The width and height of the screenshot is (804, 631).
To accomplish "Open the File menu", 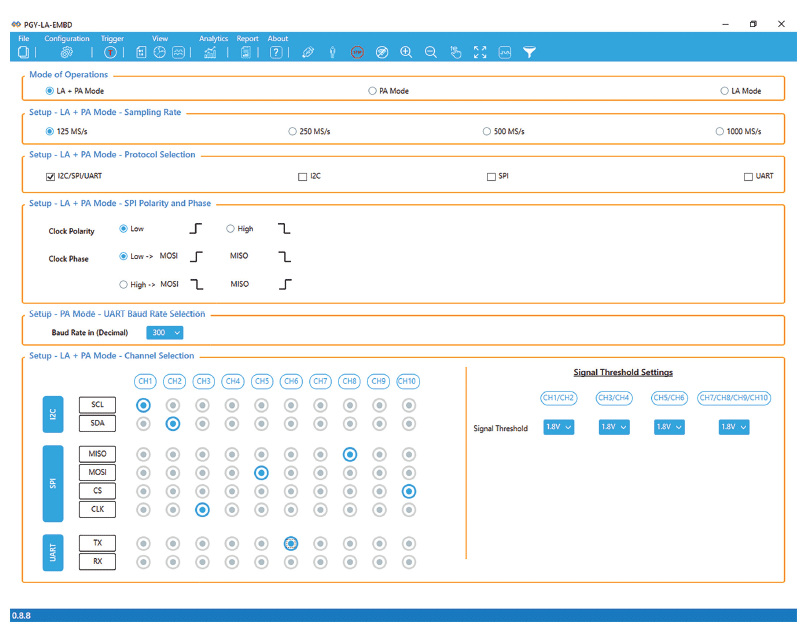I will tap(24, 39).
